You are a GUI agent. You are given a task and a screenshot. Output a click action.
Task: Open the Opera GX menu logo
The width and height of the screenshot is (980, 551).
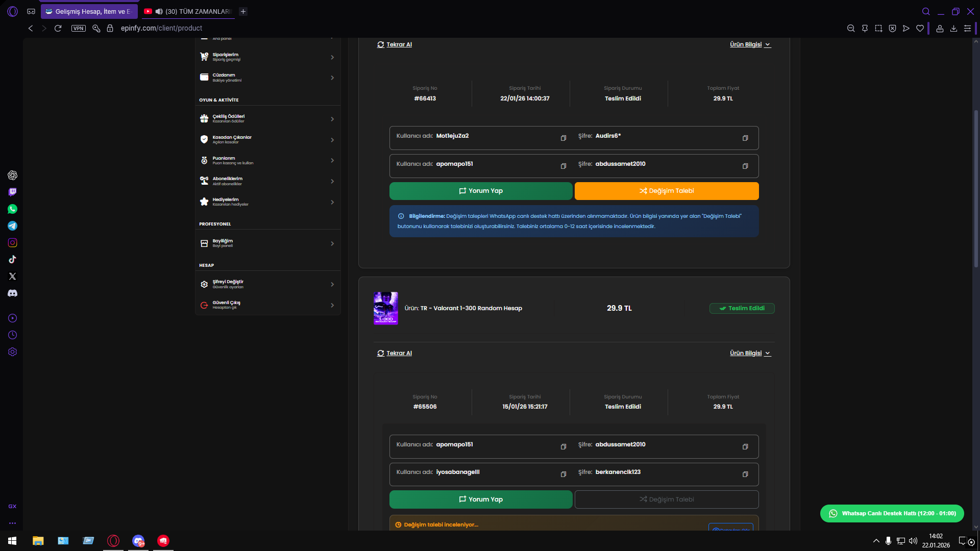(x=13, y=11)
